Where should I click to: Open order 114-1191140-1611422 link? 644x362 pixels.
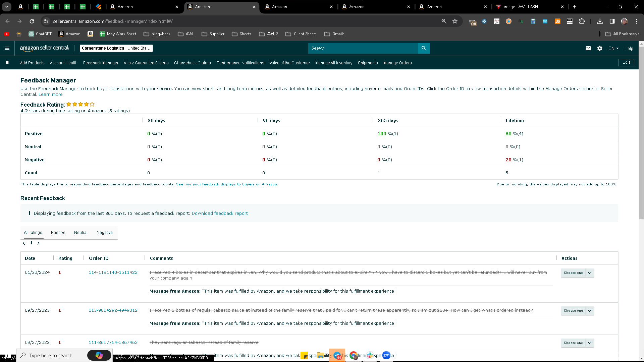[113, 273]
